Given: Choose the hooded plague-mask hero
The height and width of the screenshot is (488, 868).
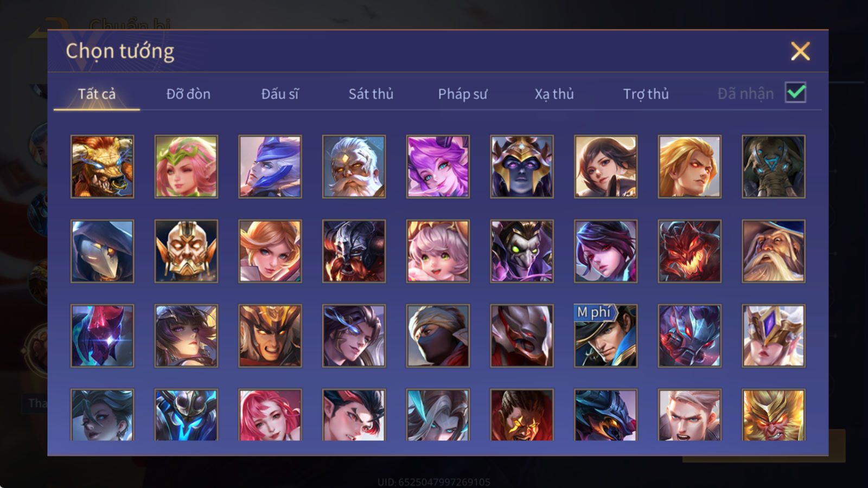Looking at the screenshot, I should coord(102,251).
